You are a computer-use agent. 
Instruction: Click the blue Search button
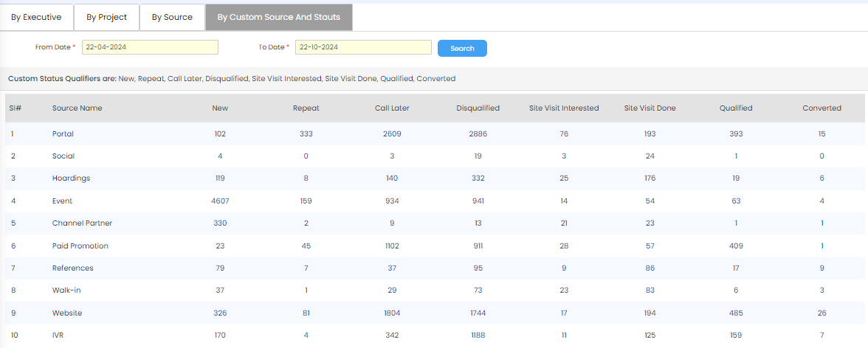coord(462,48)
